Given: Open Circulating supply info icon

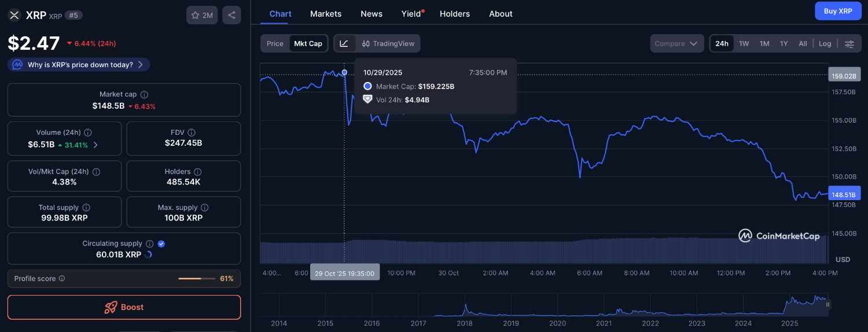Looking at the screenshot, I should pos(149,244).
